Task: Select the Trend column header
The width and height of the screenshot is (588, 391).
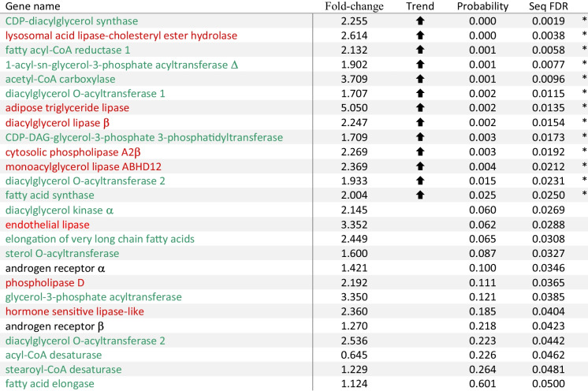Action: [x=420, y=6]
